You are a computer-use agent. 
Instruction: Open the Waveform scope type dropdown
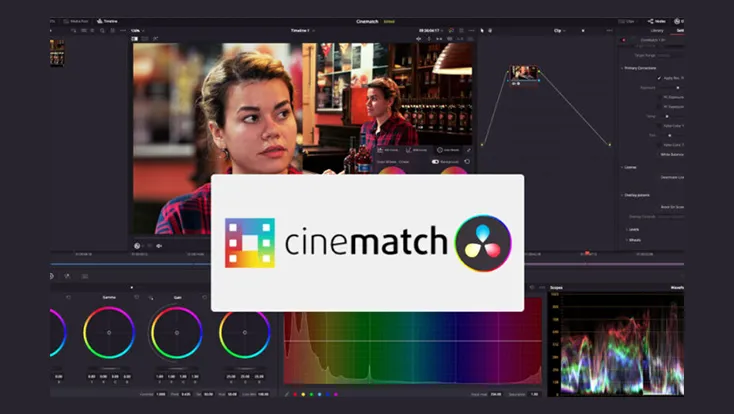[677, 288]
